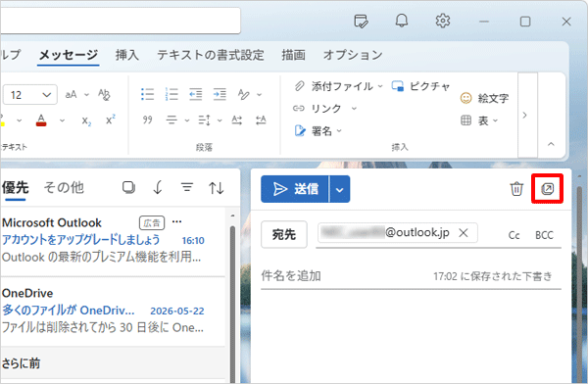Image resolution: width=588 pixels, height=384 pixels.
Task: Set left-to-right text direction
Action: click(237, 120)
